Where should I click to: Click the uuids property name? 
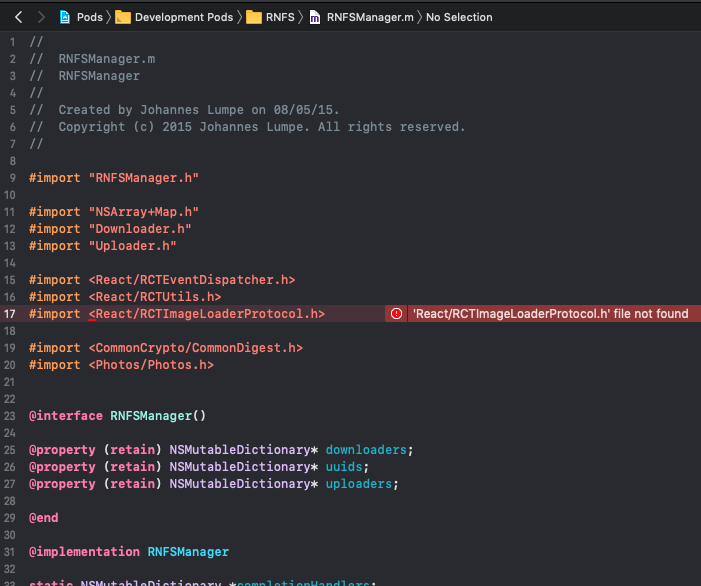pyautogui.click(x=344, y=467)
